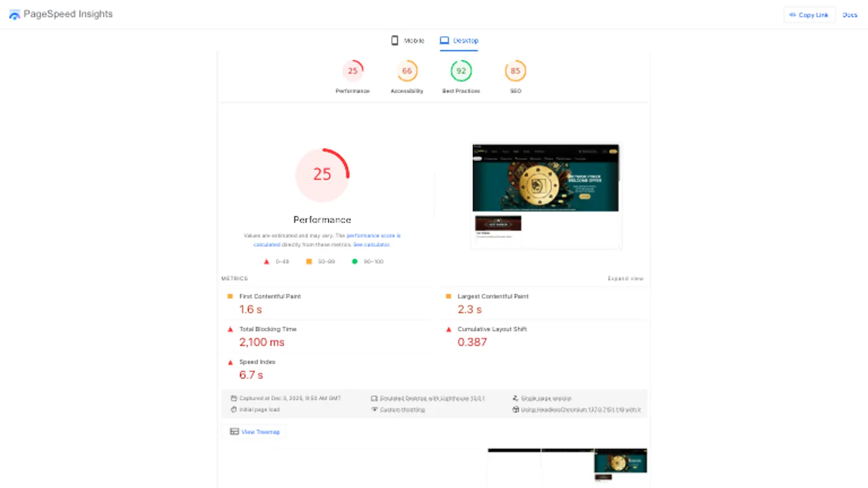Screen dimensions: 868x488
Task: Click the globe icon near HeadlessChromium version
Action: coord(515,409)
